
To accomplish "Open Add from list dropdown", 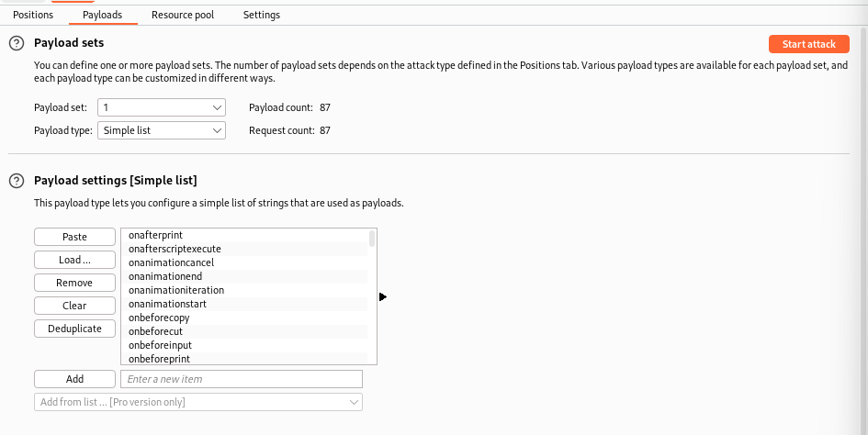I will [198, 402].
